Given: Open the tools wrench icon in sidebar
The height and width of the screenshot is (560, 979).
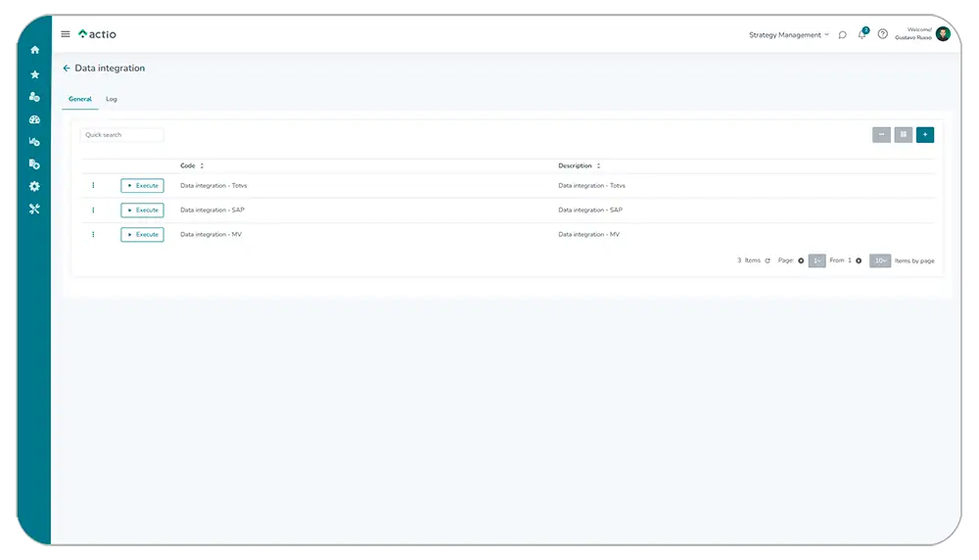Looking at the screenshot, I should pos(35,209).
